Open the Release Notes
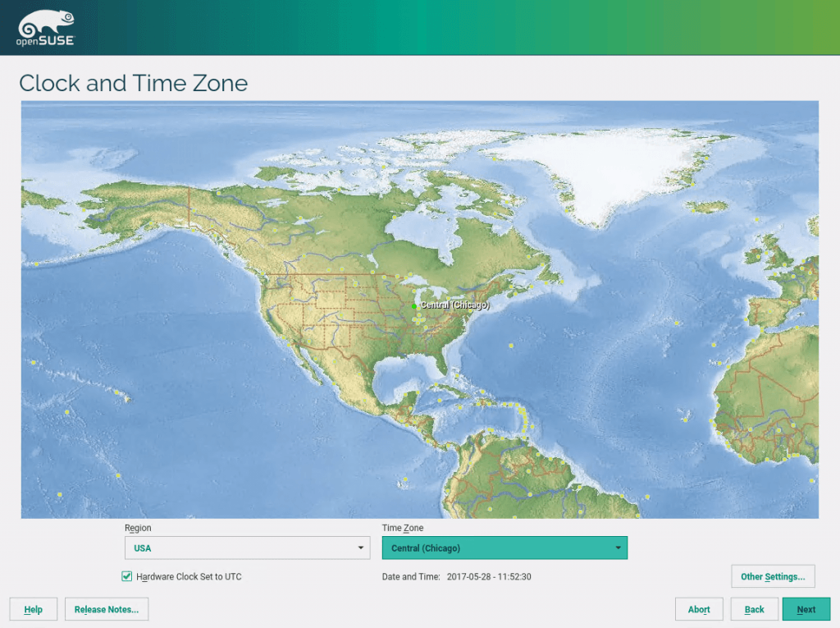This screenshot has width=840, height=628. click(x=107, y=609)
